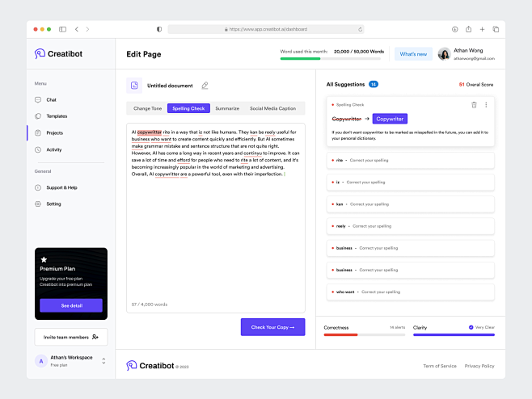Click the browser address bar
The image size is (532, 399).
pyautogui.click(x=266, y=29)
